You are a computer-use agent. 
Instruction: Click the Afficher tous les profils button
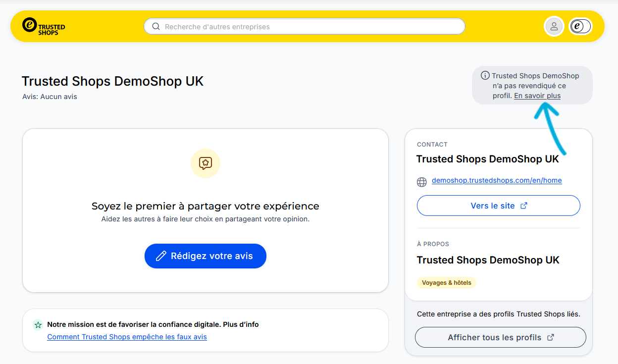point(501,337)
